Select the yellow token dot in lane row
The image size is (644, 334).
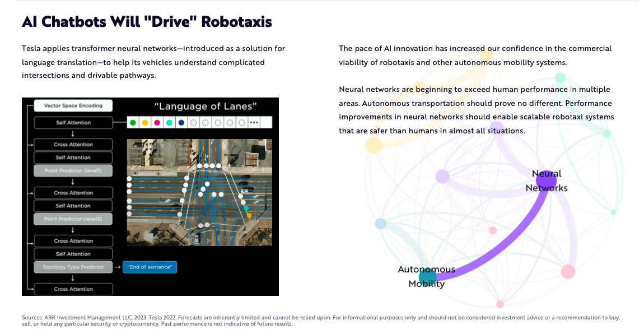point(145,122)
